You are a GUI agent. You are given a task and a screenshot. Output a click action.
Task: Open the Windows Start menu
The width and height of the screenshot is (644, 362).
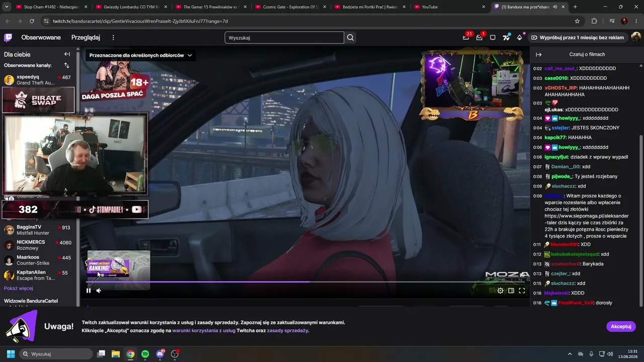tap(11, 354)
